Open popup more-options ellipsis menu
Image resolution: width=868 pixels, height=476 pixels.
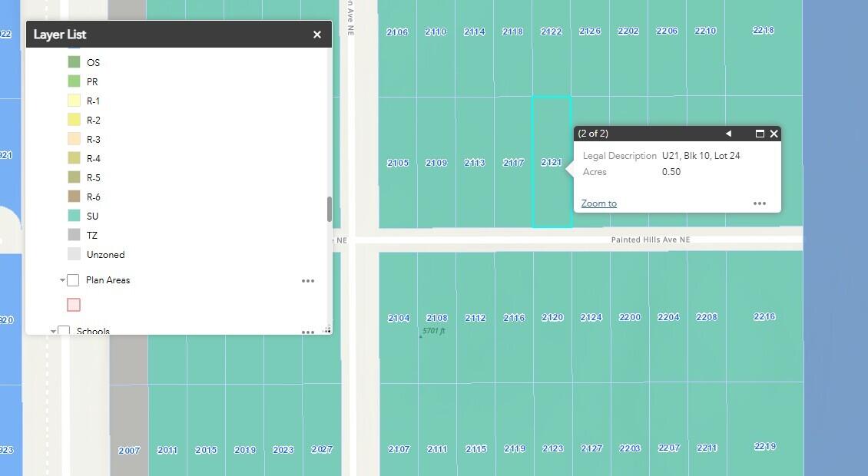760,203
